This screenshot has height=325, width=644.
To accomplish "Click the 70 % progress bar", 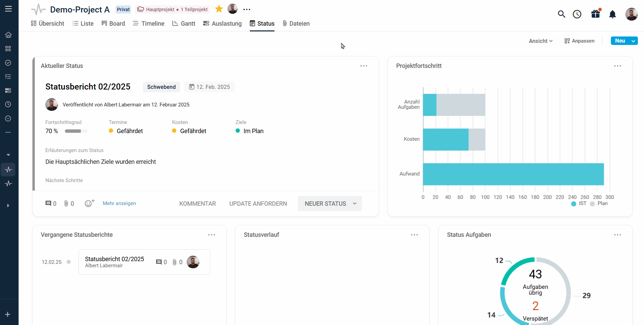I will [x=76, y=131].
